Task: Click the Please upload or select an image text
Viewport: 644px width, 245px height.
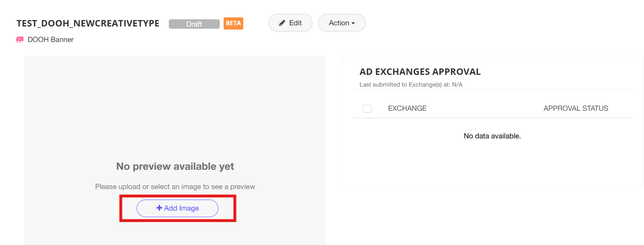Action: (175, 187)
